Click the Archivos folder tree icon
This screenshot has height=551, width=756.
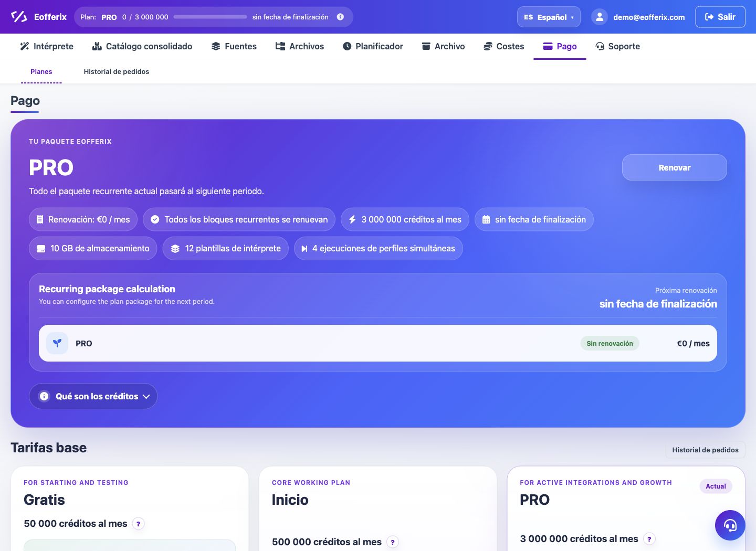tap(280, 46)
